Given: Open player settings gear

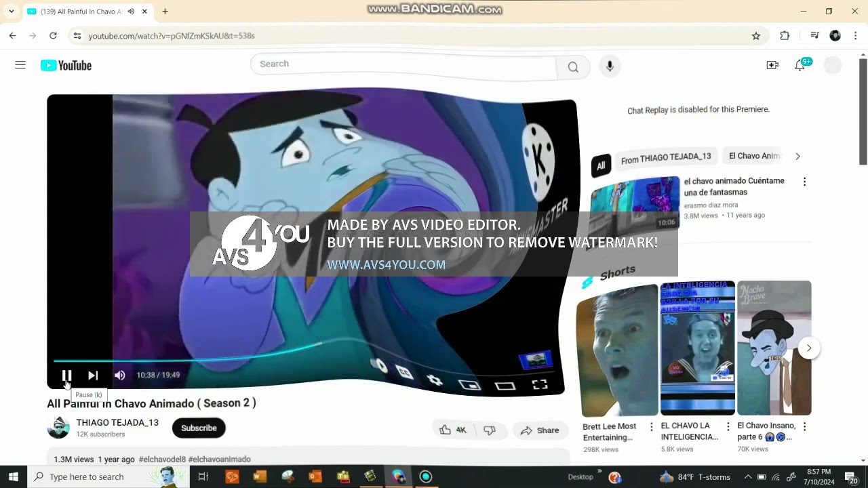Looking at the screenshot, I should pos(435,380).
